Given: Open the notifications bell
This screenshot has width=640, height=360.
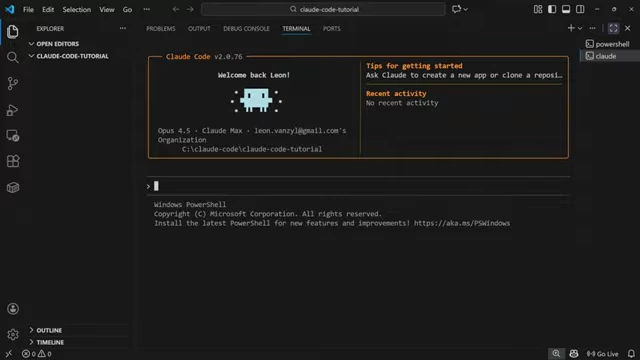Looking at the screenshot, I should 631,354.
